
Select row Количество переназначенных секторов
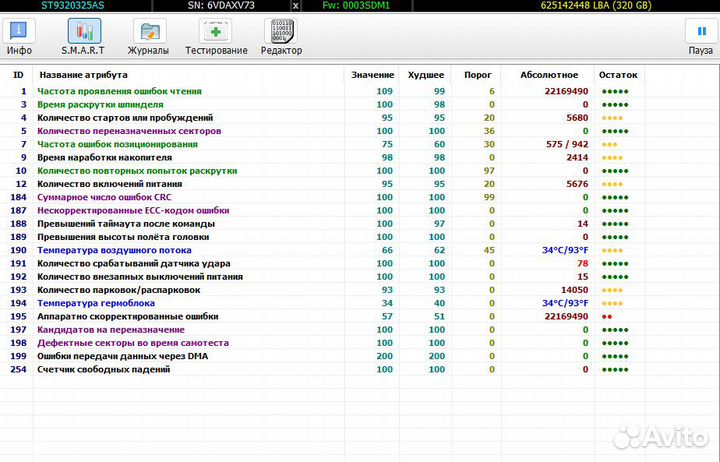(x=321, y=131)
